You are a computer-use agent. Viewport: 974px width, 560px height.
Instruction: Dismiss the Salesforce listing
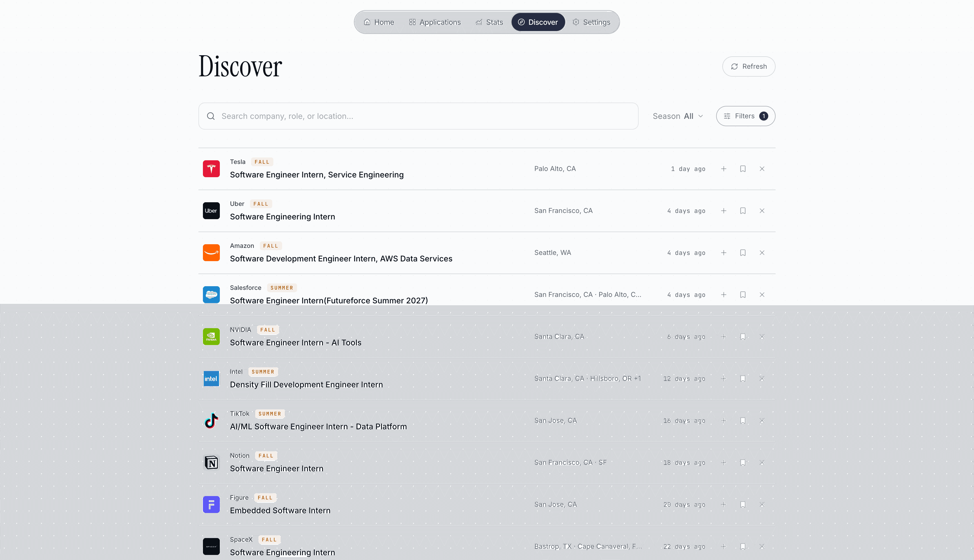762,295
